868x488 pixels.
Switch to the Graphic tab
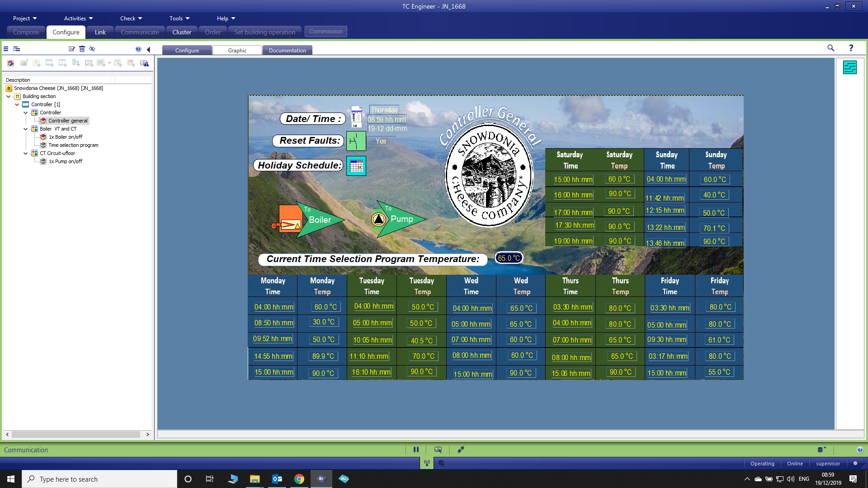click(x=237, y=51)
